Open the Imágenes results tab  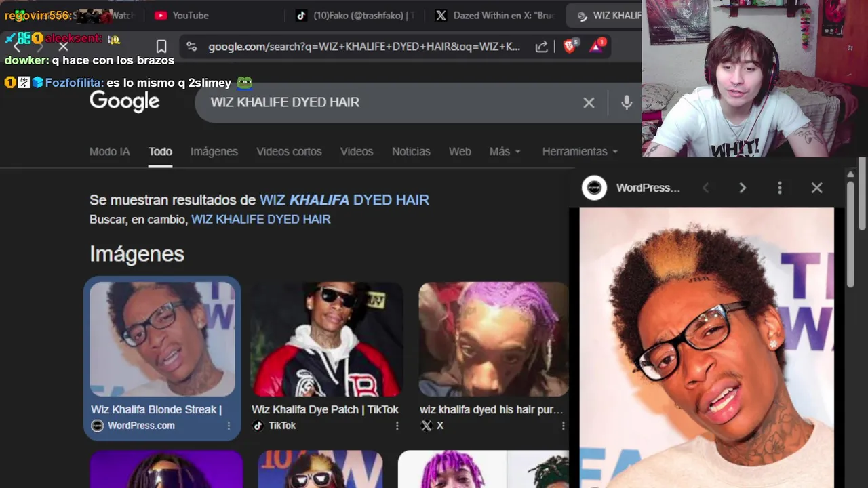[214, 151]
